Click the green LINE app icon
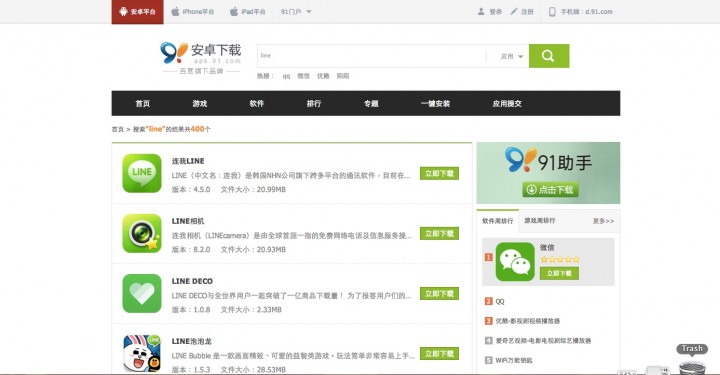 tap(142, 173)
